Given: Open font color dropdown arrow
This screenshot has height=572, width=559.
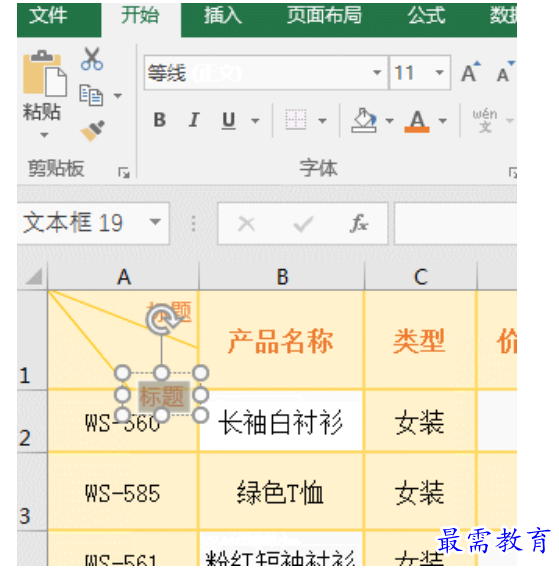Looking at the screenshot, I should tap(443, 120).
